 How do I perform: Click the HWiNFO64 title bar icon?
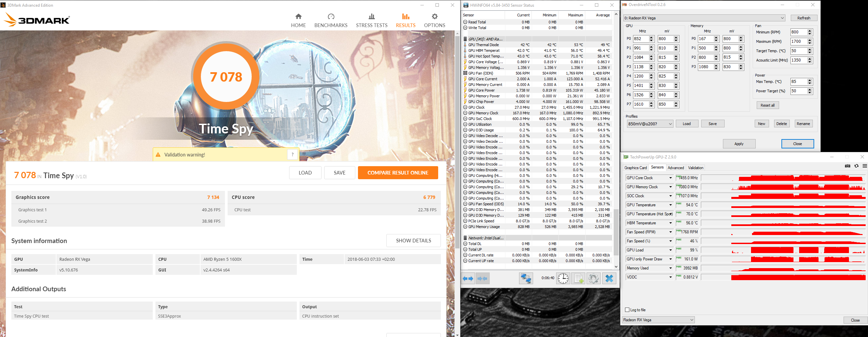coord(466,5)
